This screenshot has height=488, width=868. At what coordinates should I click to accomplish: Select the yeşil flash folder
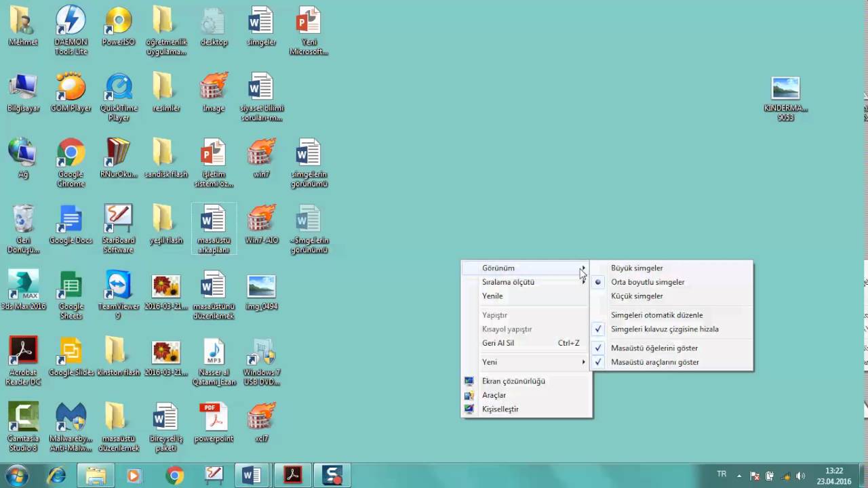coord(166,224)
